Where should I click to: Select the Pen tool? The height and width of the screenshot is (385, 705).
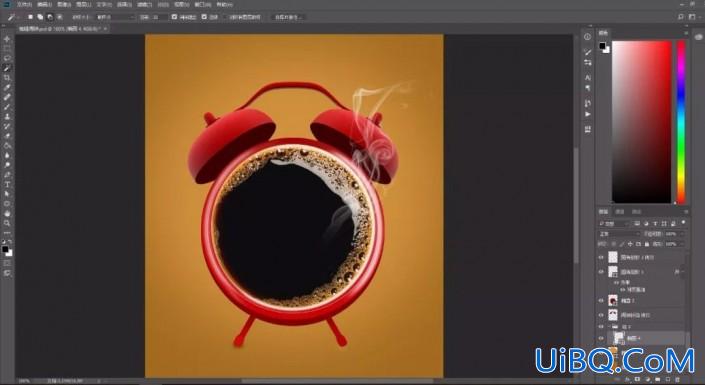click(7, 175)
